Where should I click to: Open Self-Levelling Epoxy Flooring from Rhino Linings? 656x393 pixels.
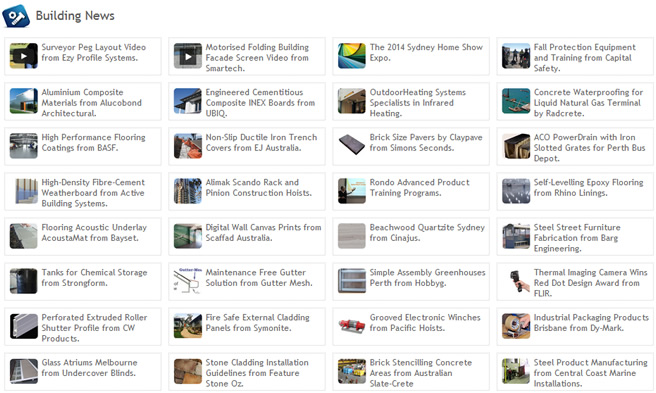click(588, 188)
